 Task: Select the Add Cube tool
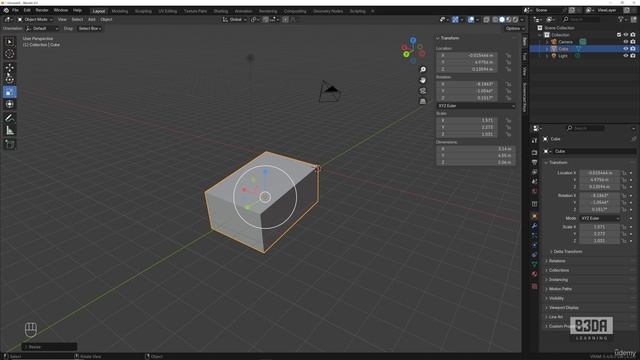tap(9, 144)
